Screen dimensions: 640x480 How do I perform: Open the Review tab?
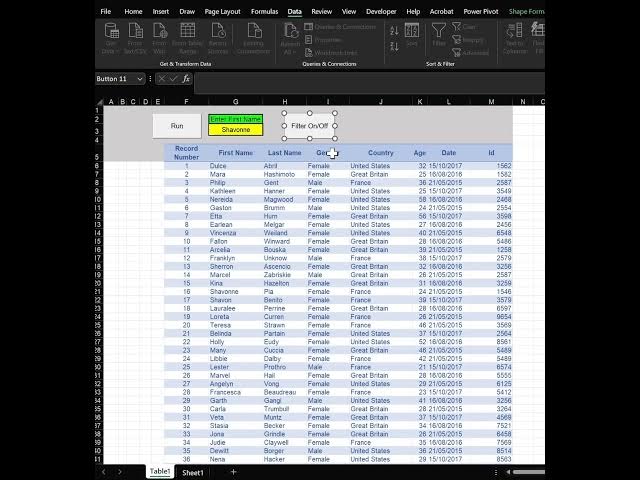click(322, 11)
